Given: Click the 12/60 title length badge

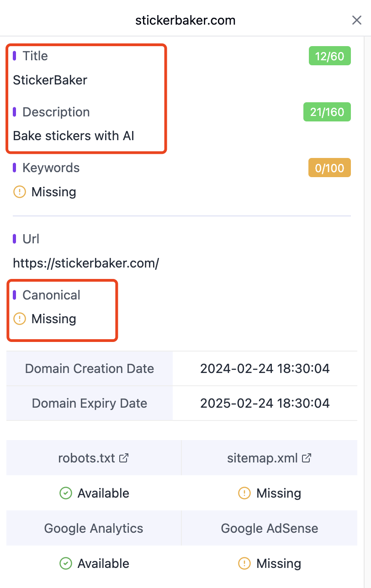Looking at the screenshot, I should tap(329, 56).
